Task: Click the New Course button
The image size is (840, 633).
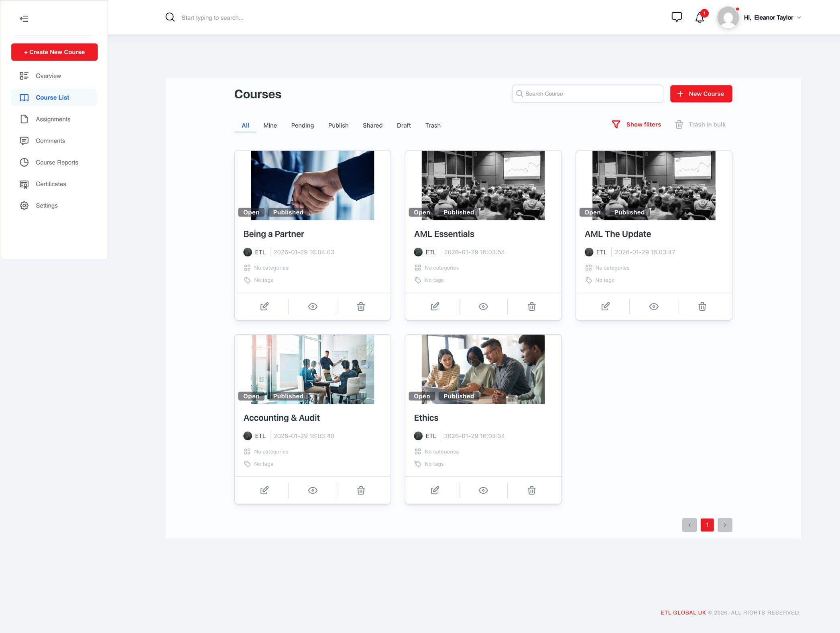Action: pyautogui.click(x=701, y=94)
